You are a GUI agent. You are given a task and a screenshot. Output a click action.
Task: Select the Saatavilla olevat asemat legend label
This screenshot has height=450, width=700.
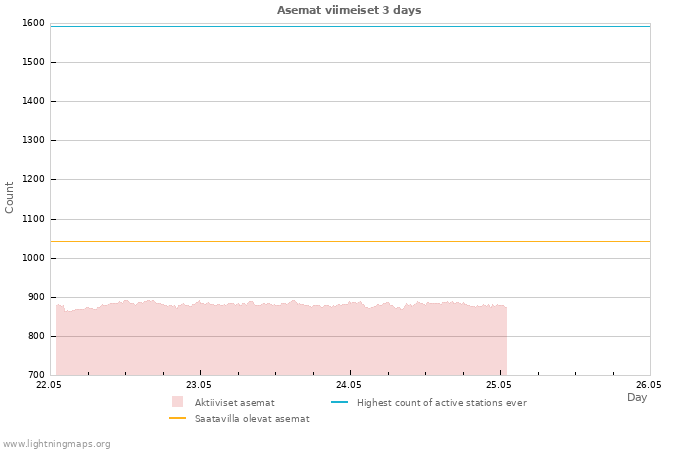pyautogui.click(x=252, y=419)
